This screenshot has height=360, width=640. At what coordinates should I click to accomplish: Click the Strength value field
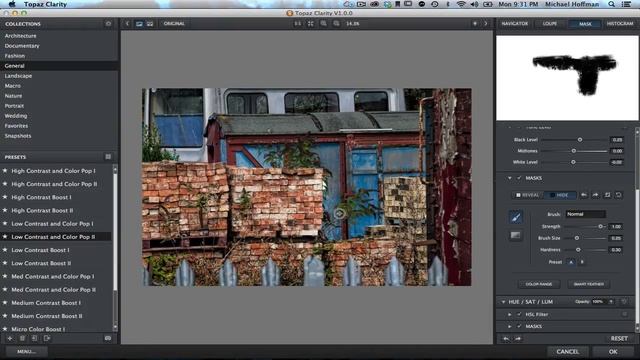click(x=616, y=226)
